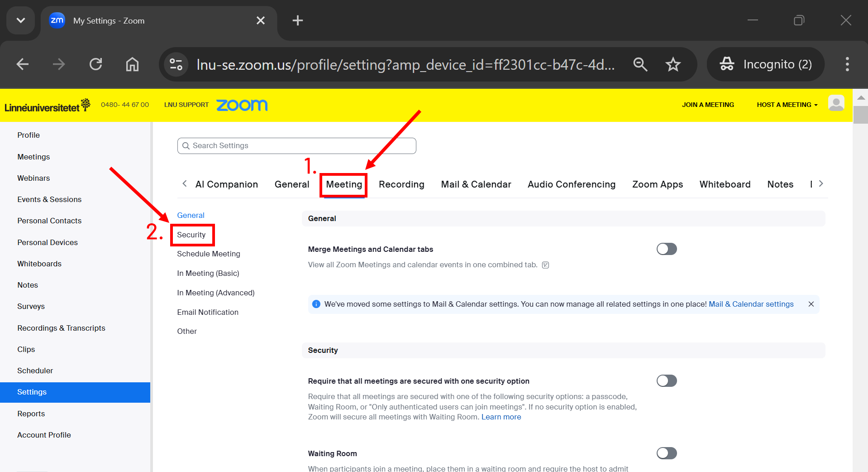Click the version info icon after combined tab text
Viewport: 868px width, 472px height.
545,265
